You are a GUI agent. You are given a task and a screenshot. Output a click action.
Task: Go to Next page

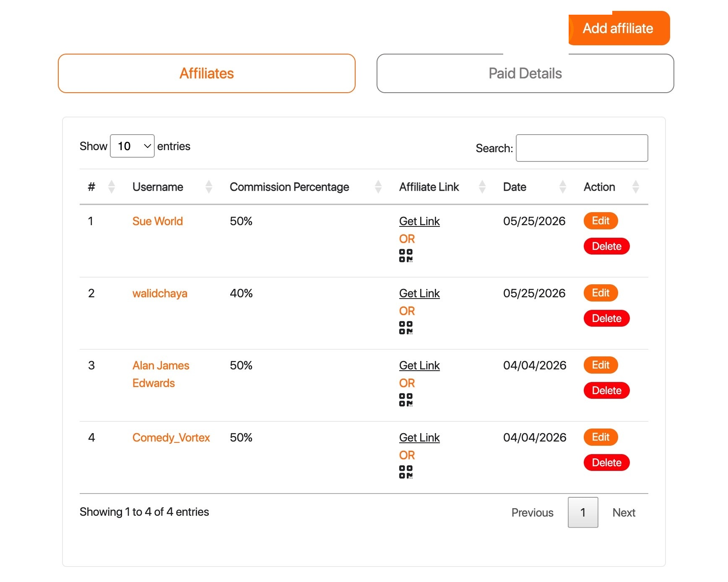(x=624, y=512)
